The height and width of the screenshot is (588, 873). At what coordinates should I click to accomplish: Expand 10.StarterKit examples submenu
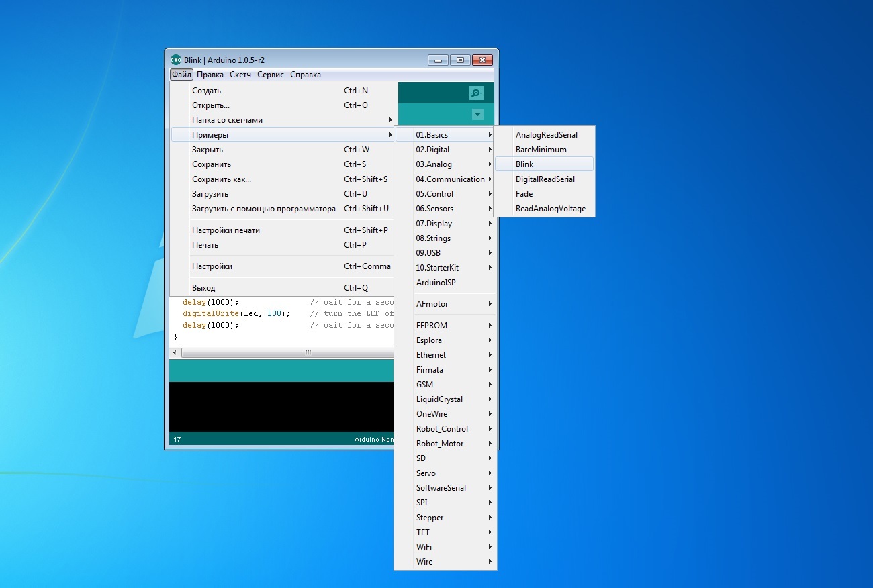coord(445,268)
